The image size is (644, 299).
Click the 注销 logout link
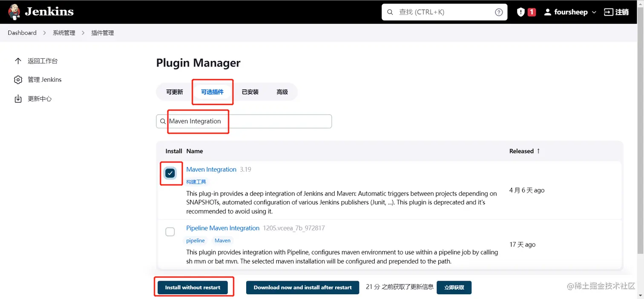(622, 12)
